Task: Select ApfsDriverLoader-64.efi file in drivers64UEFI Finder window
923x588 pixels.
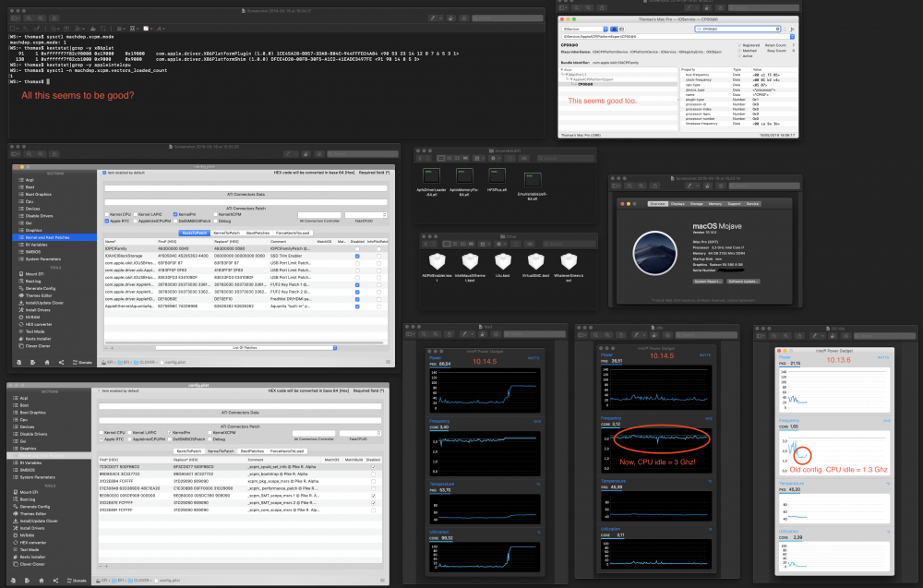Action: click(431, 180)
